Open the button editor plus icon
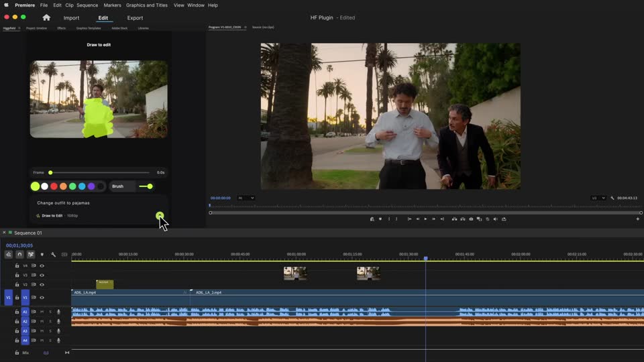 coord(638,219)
